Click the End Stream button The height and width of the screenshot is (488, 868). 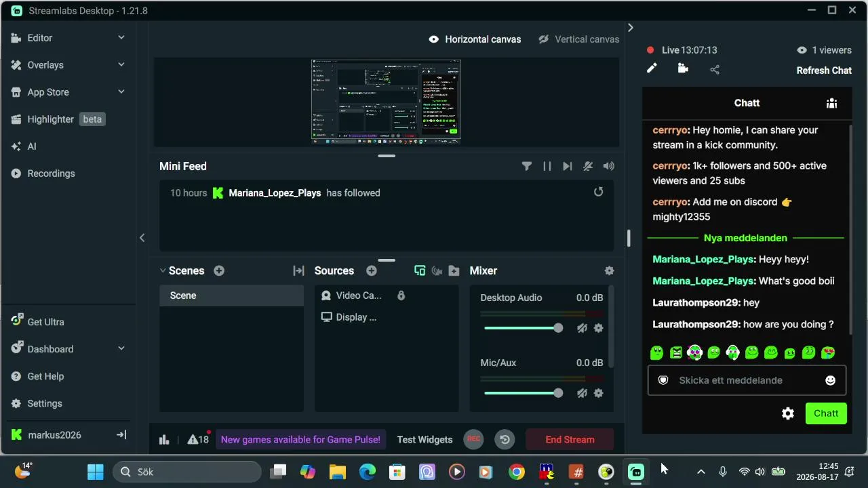point(570,439)
